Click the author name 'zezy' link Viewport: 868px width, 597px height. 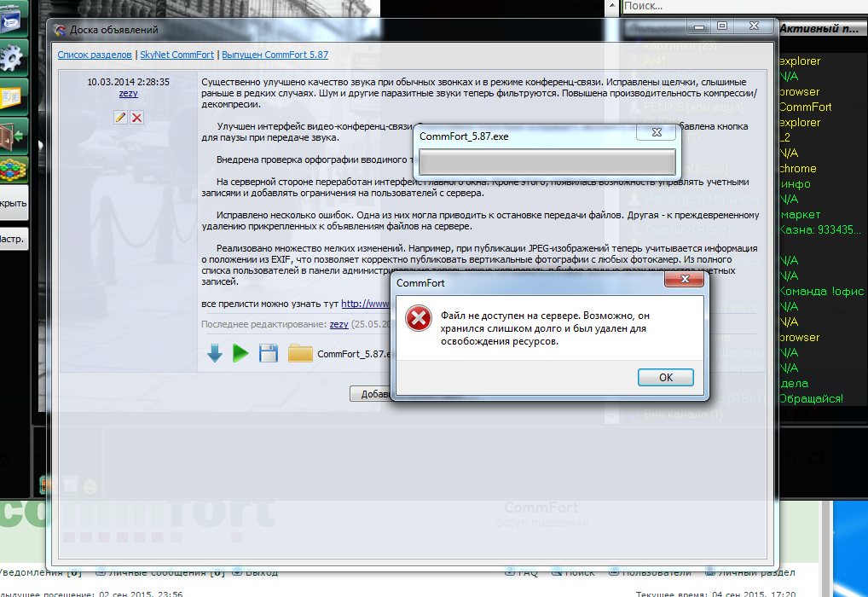tap(128, 94)
